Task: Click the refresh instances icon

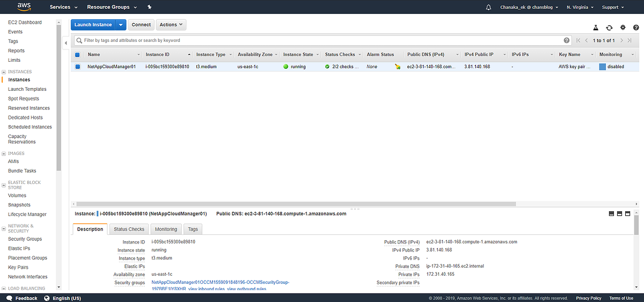Action: click(x=609, y=27)
